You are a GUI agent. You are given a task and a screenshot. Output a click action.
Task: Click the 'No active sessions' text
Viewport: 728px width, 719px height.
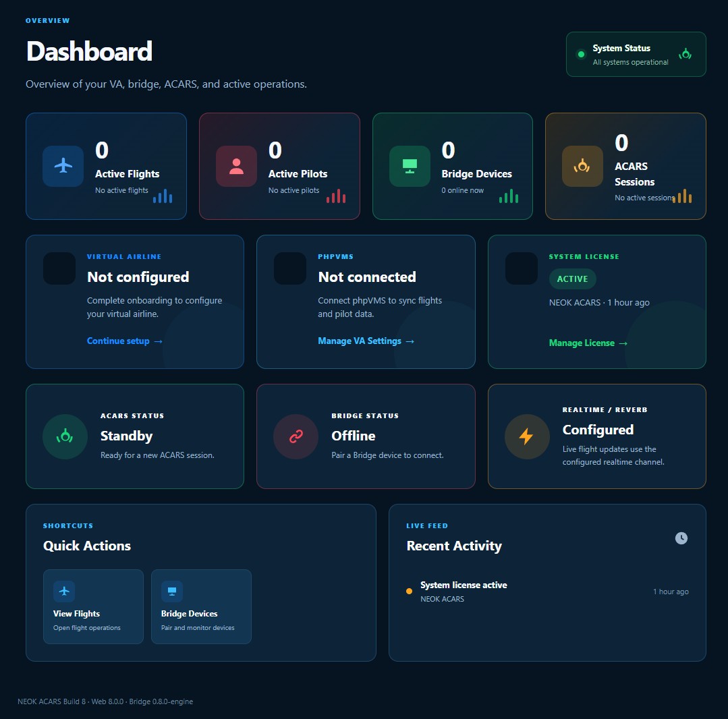644,198
